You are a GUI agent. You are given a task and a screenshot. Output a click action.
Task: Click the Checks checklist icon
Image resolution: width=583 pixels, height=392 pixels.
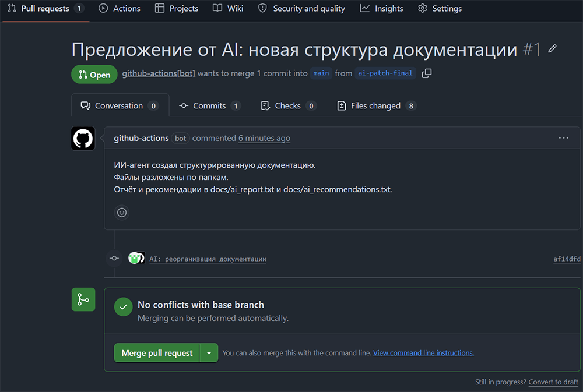click(x=265, y=106)
